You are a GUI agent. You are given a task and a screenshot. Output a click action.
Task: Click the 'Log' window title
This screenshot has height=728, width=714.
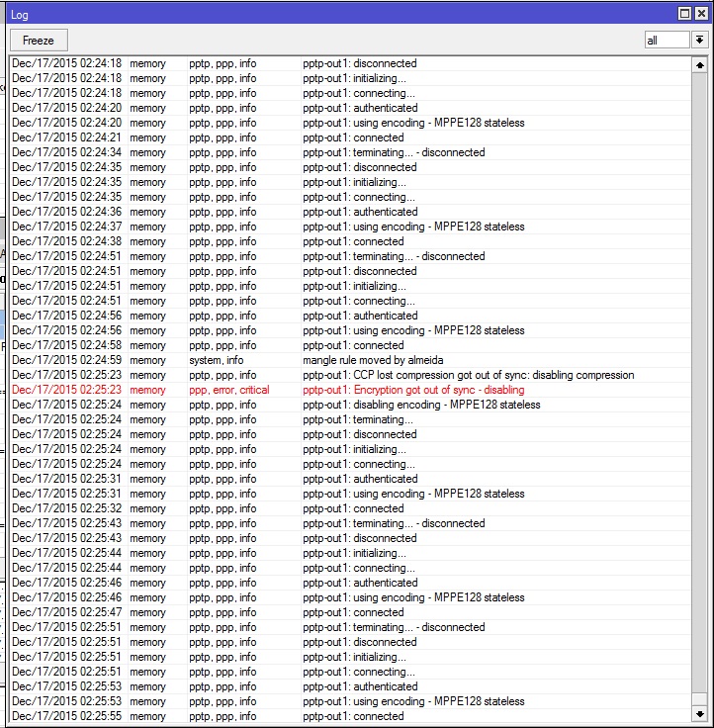(x=20, y=15)
